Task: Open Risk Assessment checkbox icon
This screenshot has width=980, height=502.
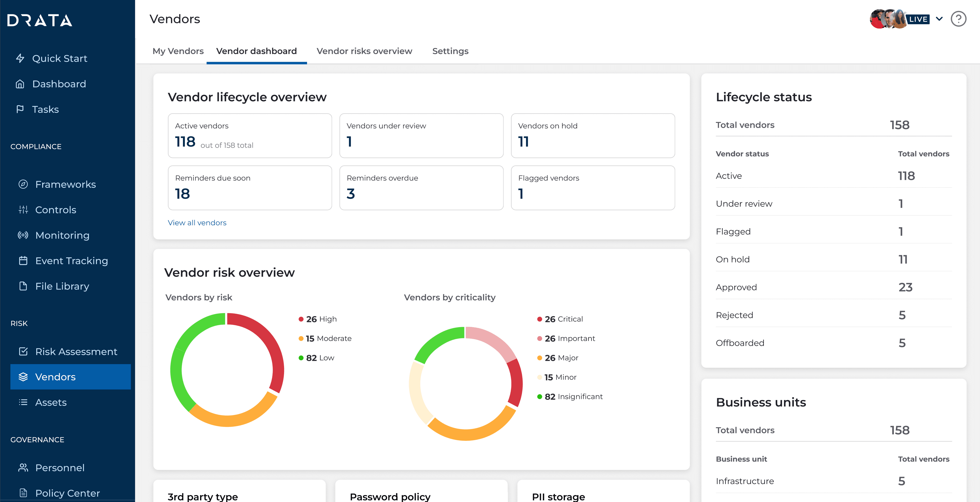Action: click(x=23, y=351)
